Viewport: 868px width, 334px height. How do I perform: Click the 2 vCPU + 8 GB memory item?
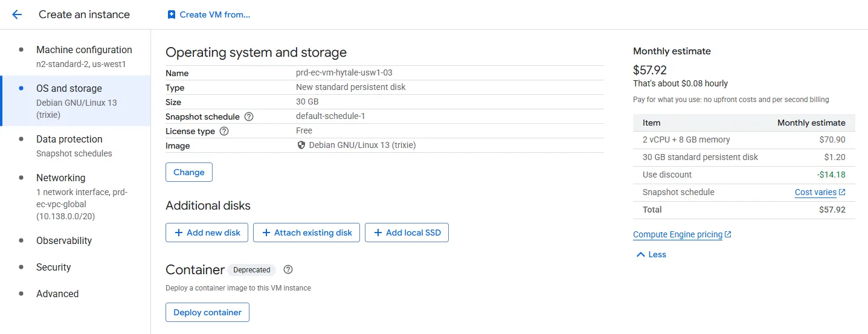click(x=686, y=140)
